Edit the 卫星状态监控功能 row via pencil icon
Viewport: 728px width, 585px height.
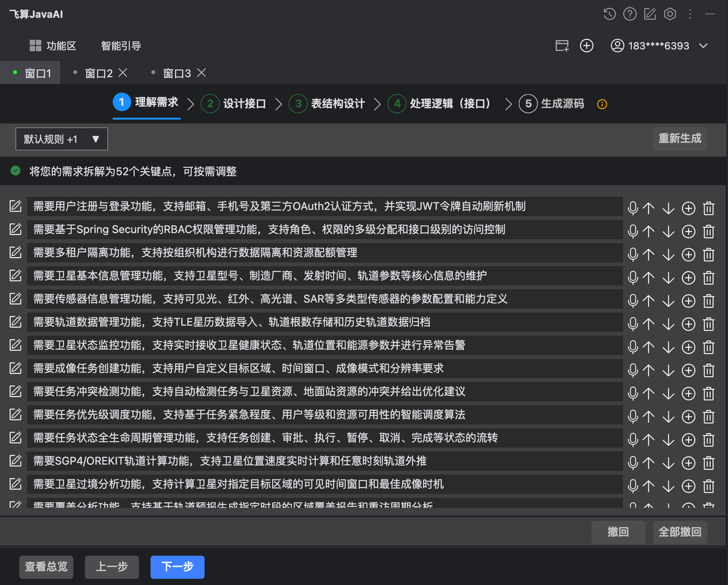coord(15,345)
